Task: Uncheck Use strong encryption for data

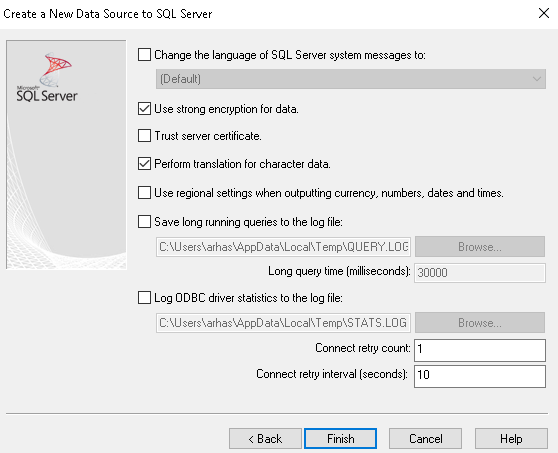Action: [144, 109]
